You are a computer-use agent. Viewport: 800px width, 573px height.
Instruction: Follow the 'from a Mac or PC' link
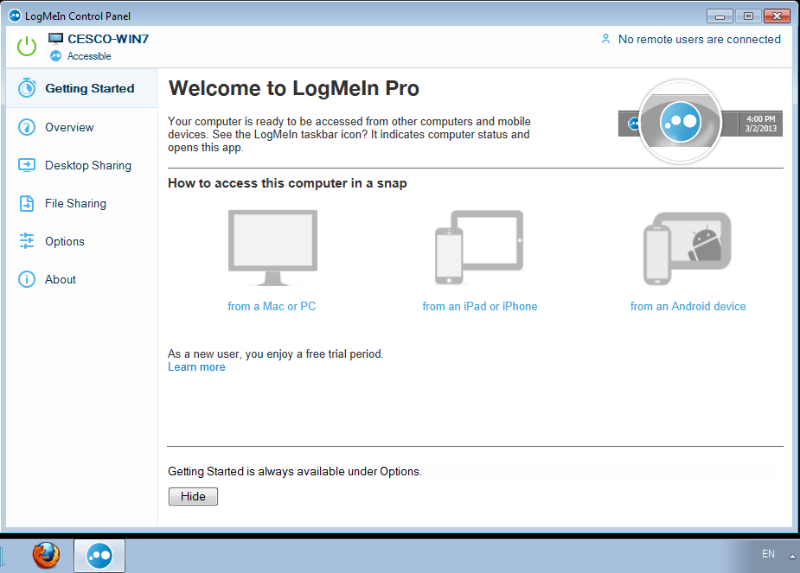click(271, 306)
